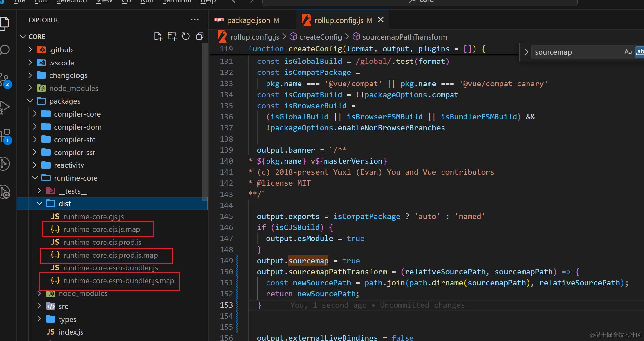The width and height of the screenshot is (644, 341).
Task: Toggle Match Case in find widget
Action: tap(628, 52)
